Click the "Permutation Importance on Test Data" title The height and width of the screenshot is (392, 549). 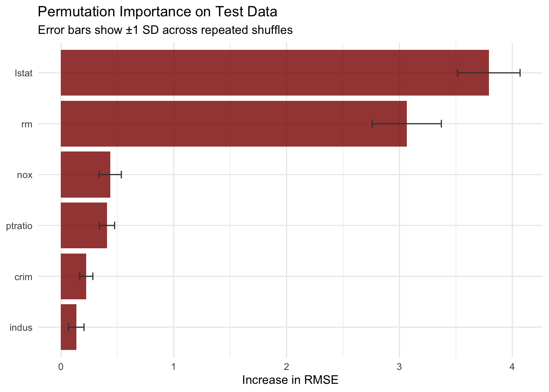pyautogui.click(x=157, y=12)
